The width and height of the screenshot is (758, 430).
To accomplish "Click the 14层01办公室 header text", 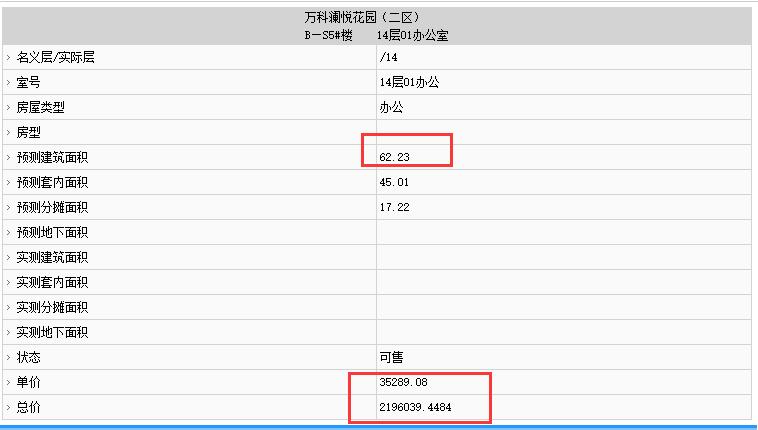I will click(412, 35).
